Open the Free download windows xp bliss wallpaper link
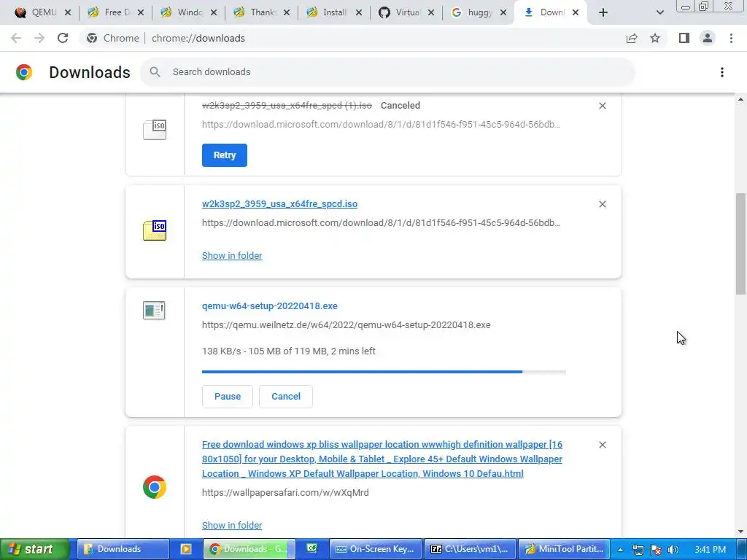 coord(382,459)
